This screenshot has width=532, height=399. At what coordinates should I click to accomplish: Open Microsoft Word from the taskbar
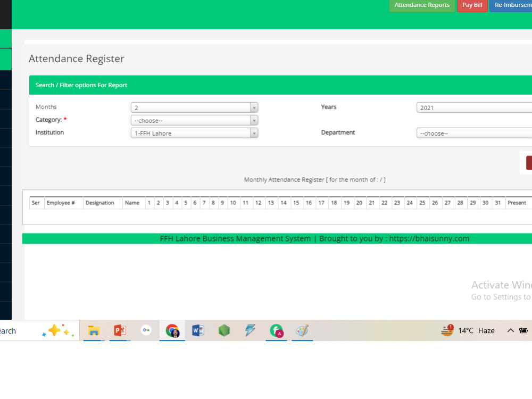[x=198, y=330]
